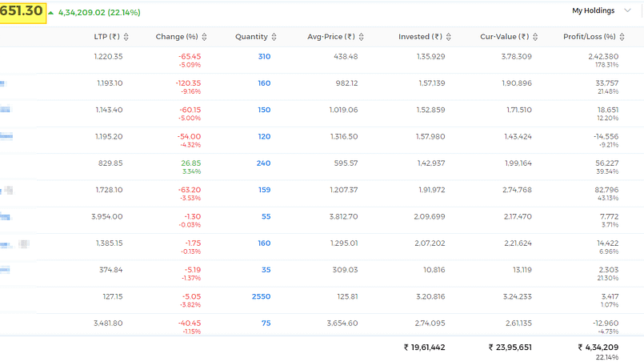Image resolution: width=644 pixels, height=362 pixels.
Task: Sort by Avg-Price column arrows
Action: click(361, 37)
